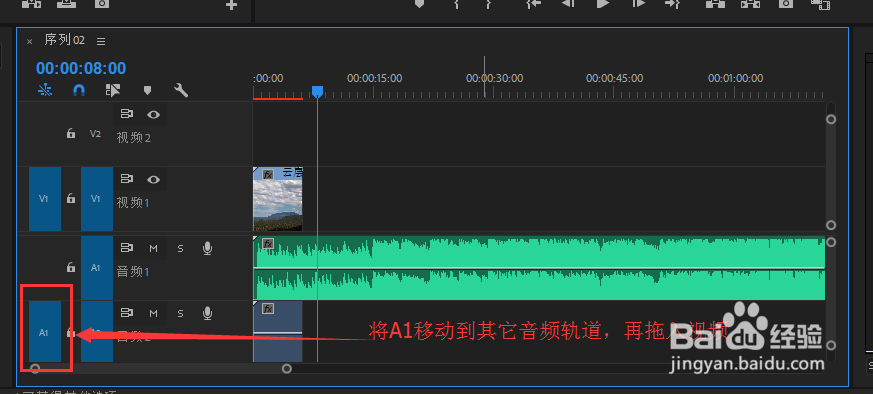Select the cloud video clip on V1
Screen dimensions: 873x394
tap(278, 199)
